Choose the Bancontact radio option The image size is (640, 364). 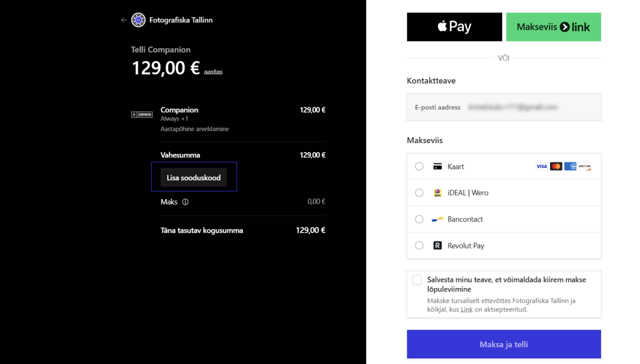(x=419, y=219)
